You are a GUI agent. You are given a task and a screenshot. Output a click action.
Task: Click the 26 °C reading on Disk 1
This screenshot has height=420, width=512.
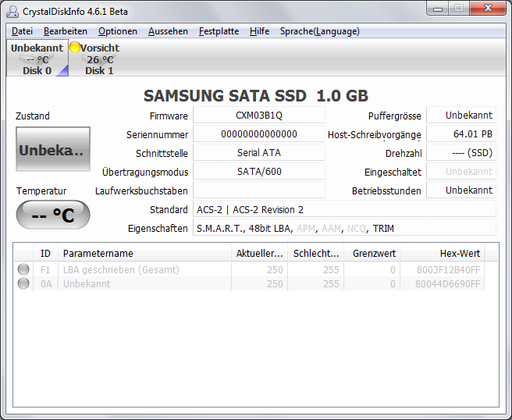coord(100,60)
